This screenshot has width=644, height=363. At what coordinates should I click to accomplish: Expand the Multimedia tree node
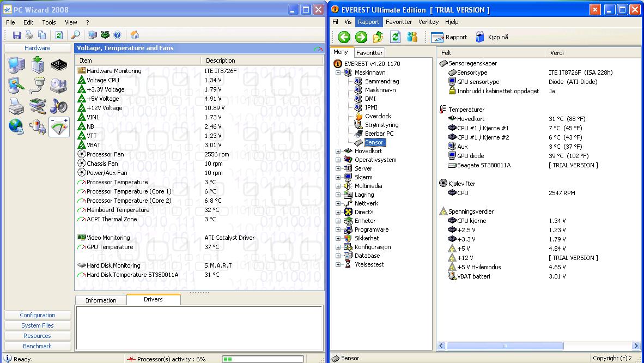(338, 186)
